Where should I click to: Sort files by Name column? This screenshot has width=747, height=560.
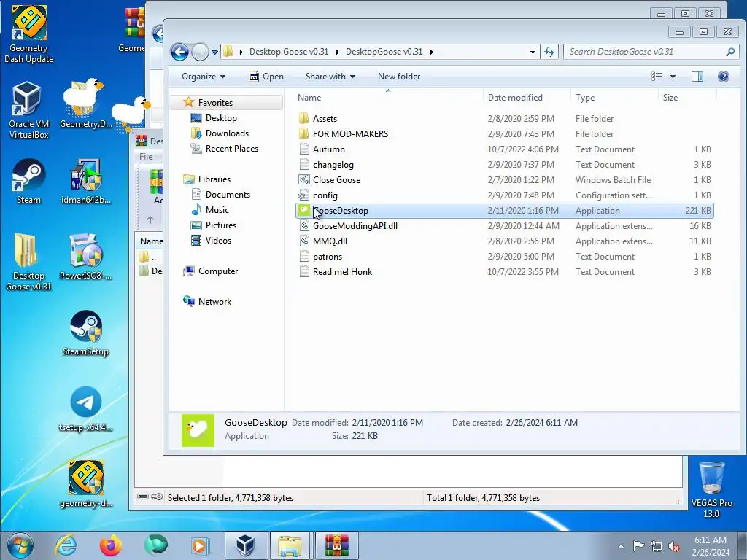pyautogui.click(x=389, y=98)
